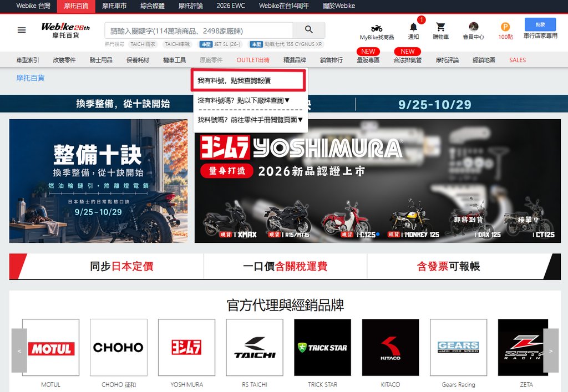Open 改裝零件 navigation menu
The width and height of the screenshot is (568, 392).
(64, 60)
